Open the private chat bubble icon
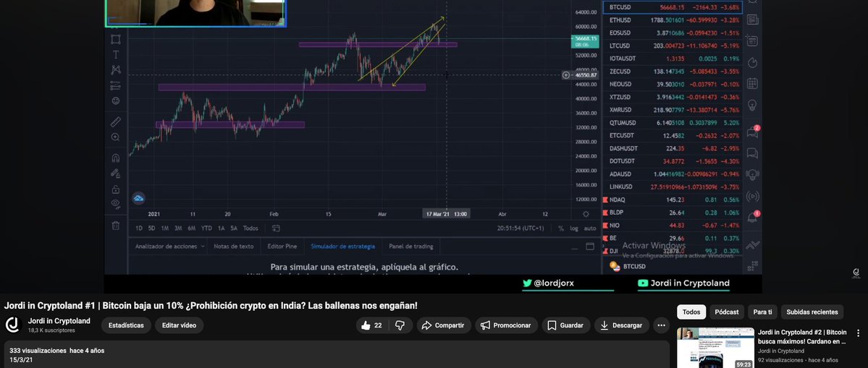The height and width of the screenshot is (368, 868). click(x=752, y=153)
